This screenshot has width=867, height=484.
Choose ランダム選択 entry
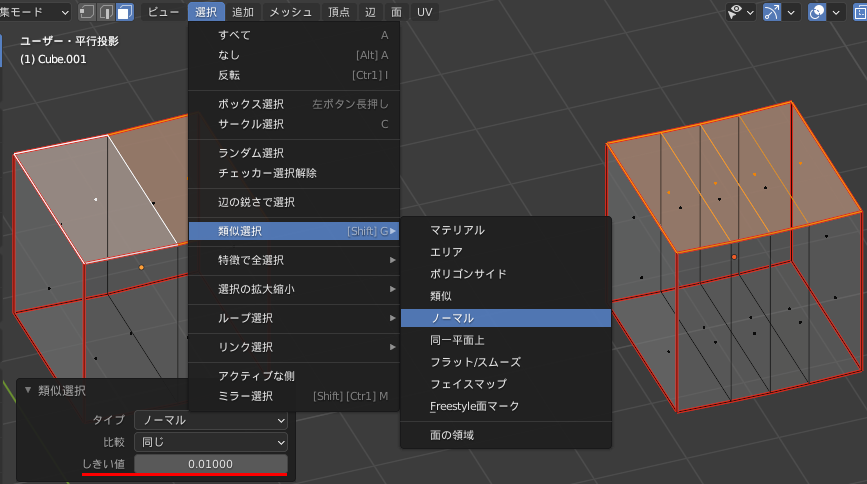tap(294, 153)
